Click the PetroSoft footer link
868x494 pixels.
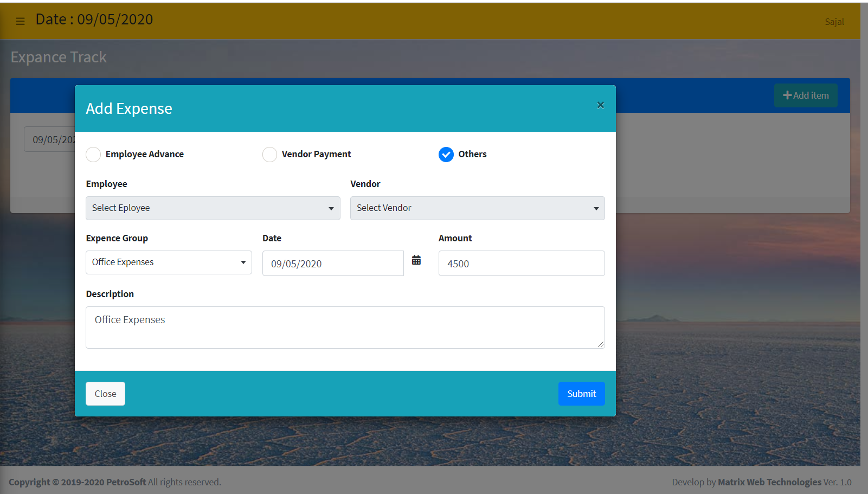click(x=126, y=482)
